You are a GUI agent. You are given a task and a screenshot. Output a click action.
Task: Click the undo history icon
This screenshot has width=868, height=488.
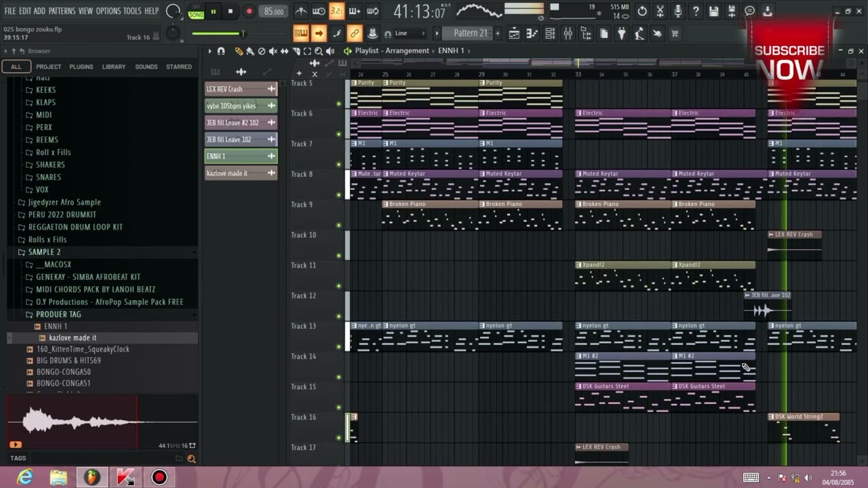[642, 11]
